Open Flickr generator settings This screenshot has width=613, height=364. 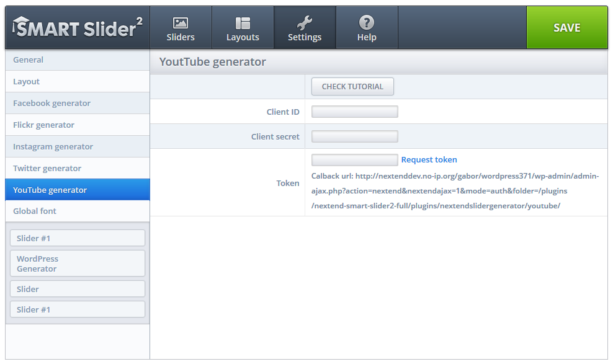[78, 125]
